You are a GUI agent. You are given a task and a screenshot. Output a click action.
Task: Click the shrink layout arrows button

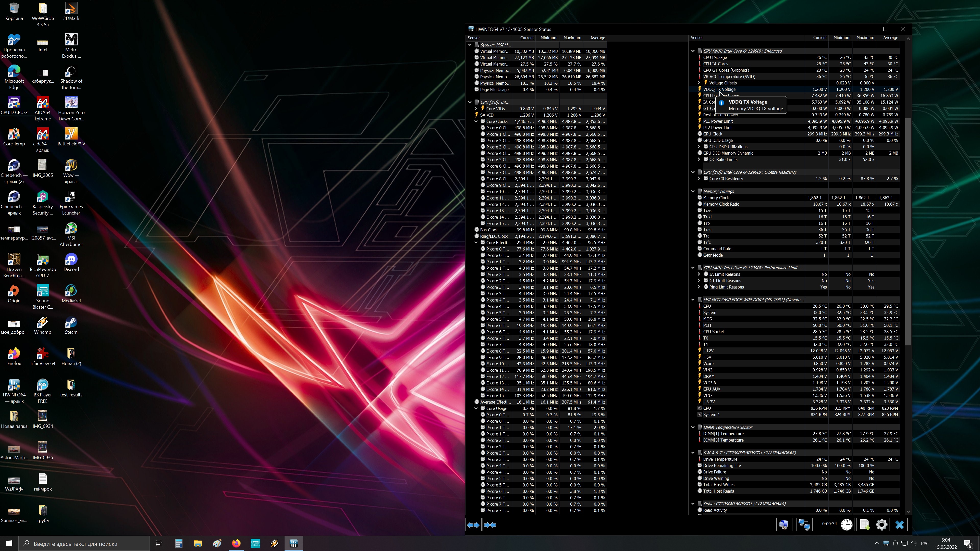tap(490, 525)
